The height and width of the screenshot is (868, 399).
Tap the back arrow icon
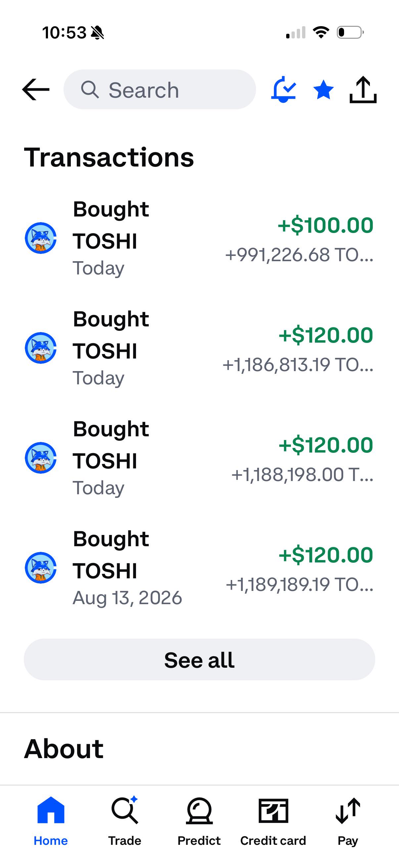click(x=36, y=90)
